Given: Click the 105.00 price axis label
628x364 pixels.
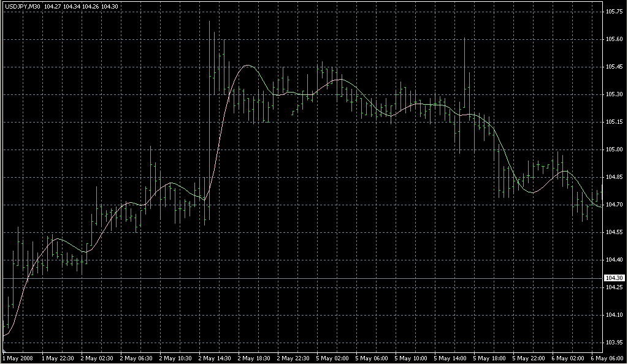Looking at the screenshot, I should tap(615, 150).
